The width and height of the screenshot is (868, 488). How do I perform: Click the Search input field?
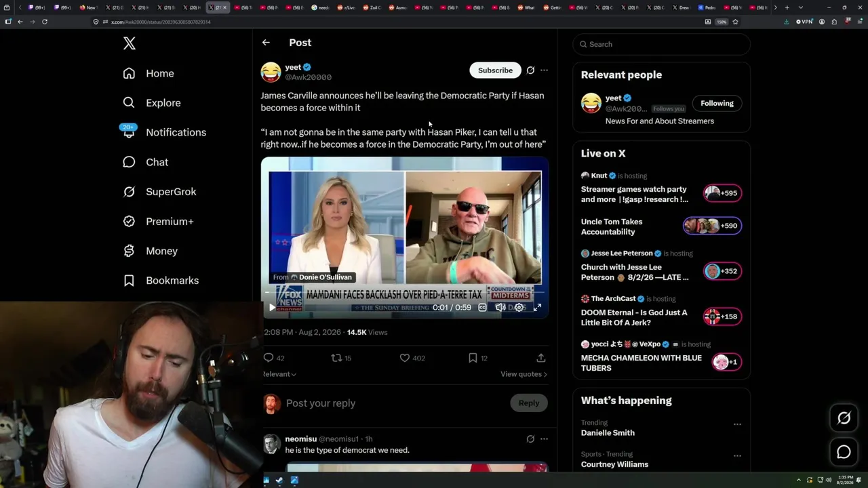[x=662, y=44]
